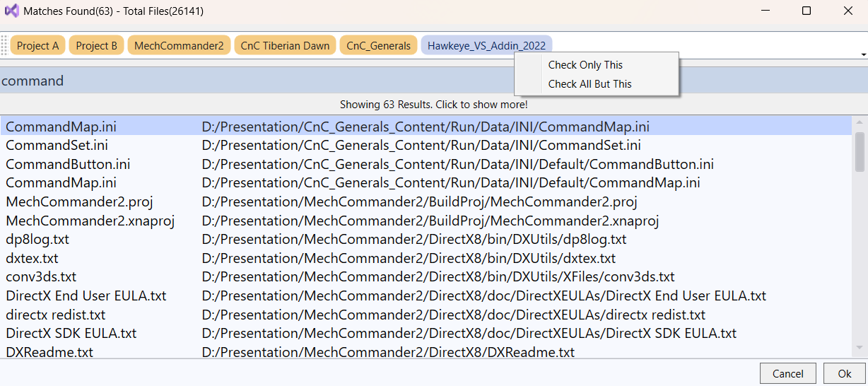Image resolution: width=868 pixels, height=386 pixels.
Task: Open the toolbar overflow dropdown arrow
Action: pos(863,54)
